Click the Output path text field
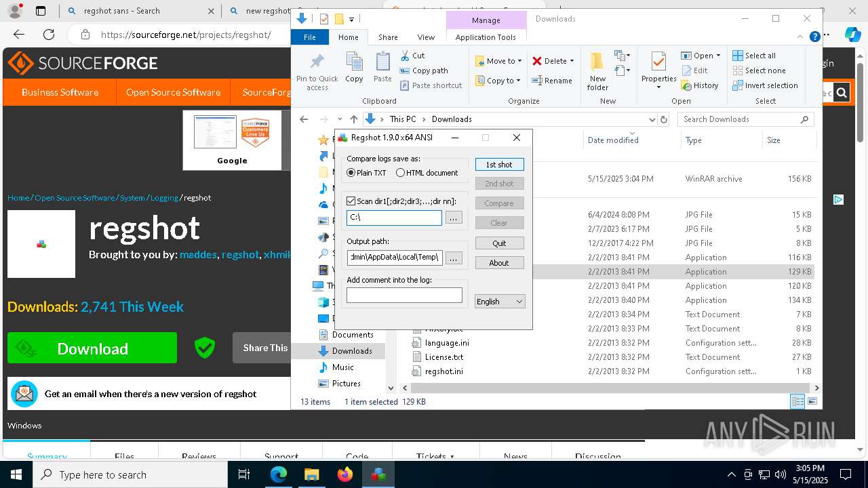The width and height of the screenshot is (868, 488). point(394,258)
